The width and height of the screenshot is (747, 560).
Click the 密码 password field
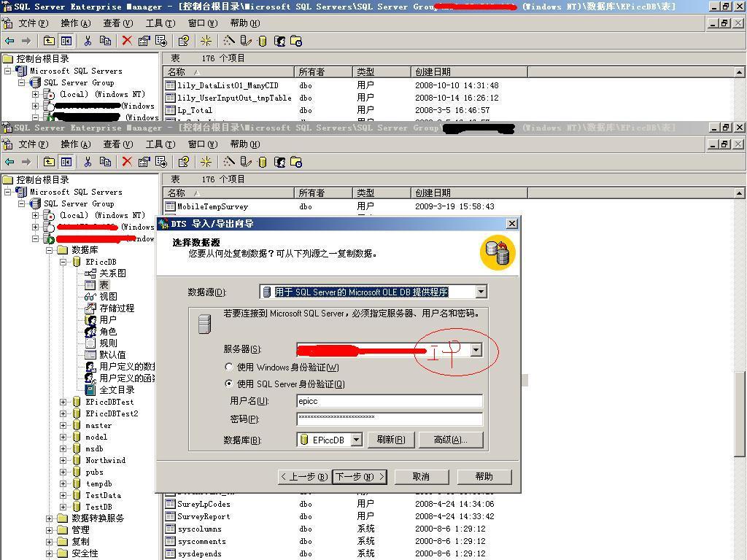point(390,419)
